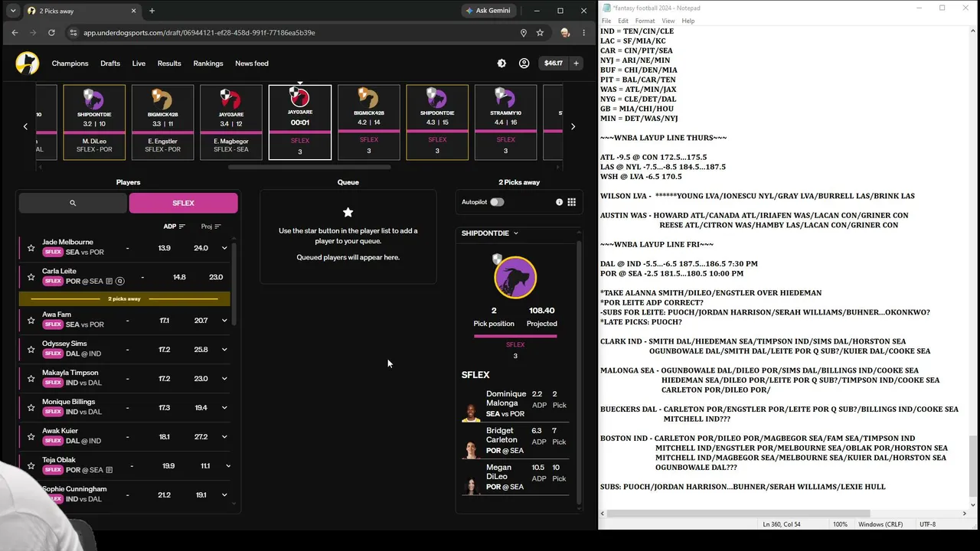Star Awak Kuier to queue her
980x551 pixels.
31,437
